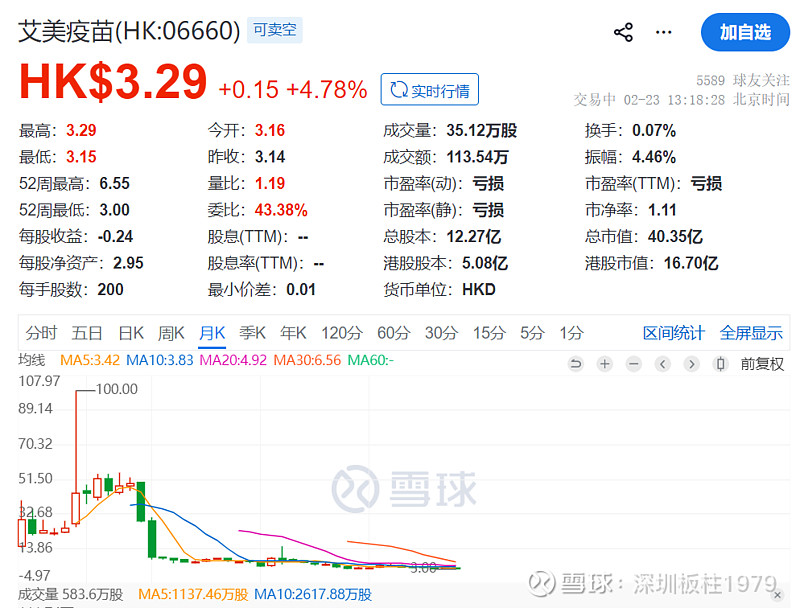Zoom in on the chart with the + icon

(x=605, y=364)
